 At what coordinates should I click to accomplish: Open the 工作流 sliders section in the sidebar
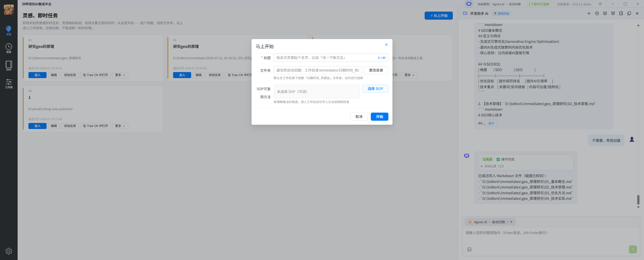9,83
